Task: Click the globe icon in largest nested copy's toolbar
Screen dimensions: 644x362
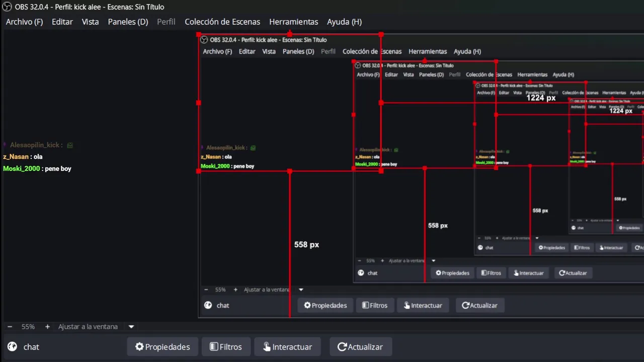Action: click(x=208, y=305)
